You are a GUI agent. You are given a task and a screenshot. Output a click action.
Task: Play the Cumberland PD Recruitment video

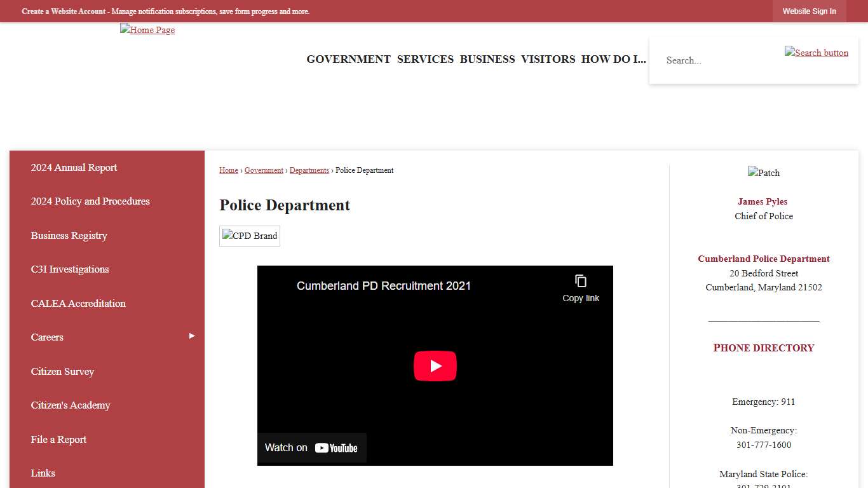tap(435, 366)
